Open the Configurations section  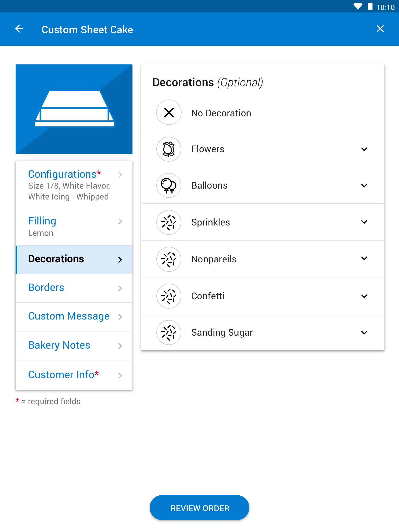click(x=74, y=184)
